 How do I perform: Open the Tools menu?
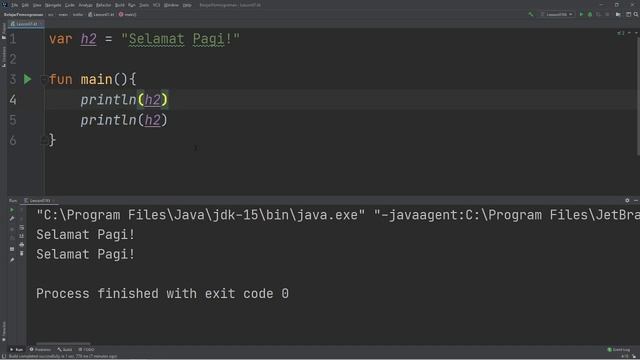coord(144,5)
